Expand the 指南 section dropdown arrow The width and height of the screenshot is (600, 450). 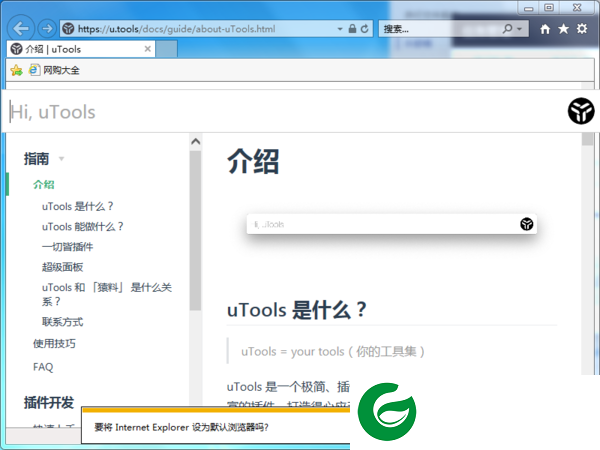[x=61, y=158]
